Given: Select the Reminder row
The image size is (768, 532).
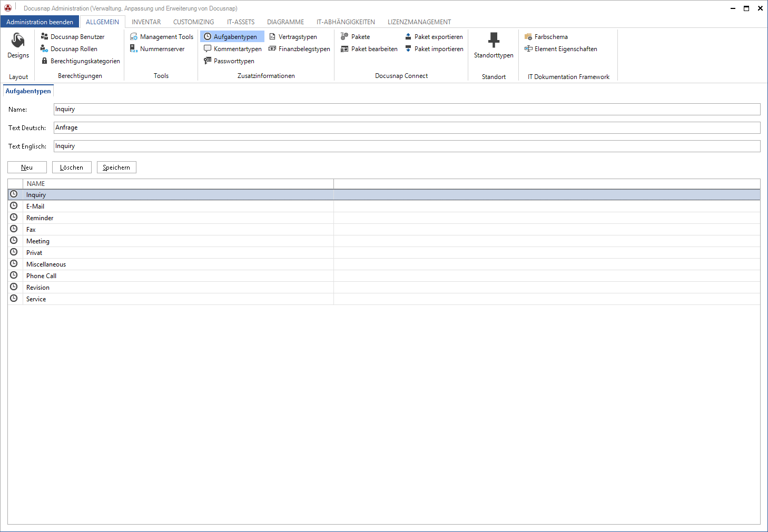Looking at the screenshot, I should coord(384,218).
